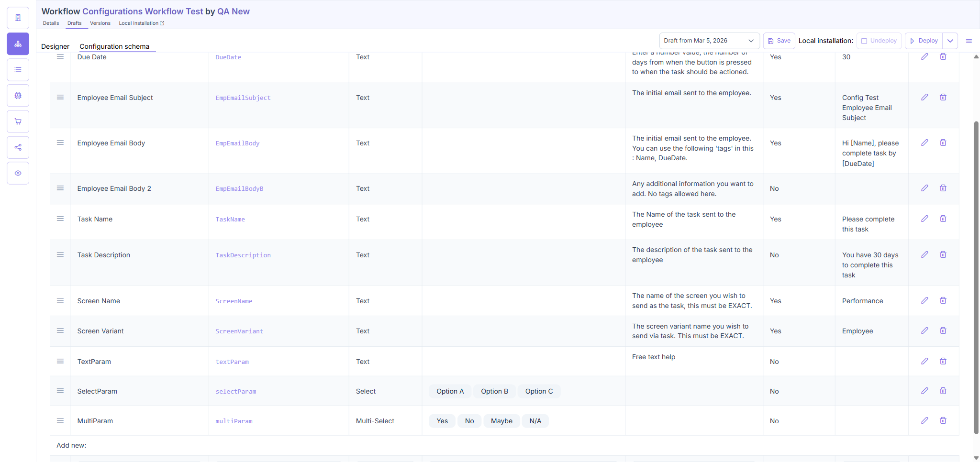Edit the Screen Name row

click(924, 300)
